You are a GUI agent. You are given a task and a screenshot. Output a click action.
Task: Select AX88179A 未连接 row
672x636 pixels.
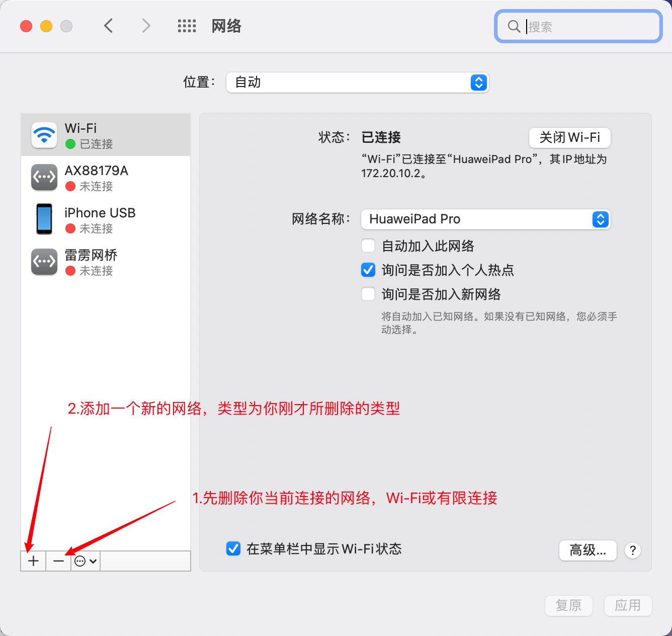106,177
